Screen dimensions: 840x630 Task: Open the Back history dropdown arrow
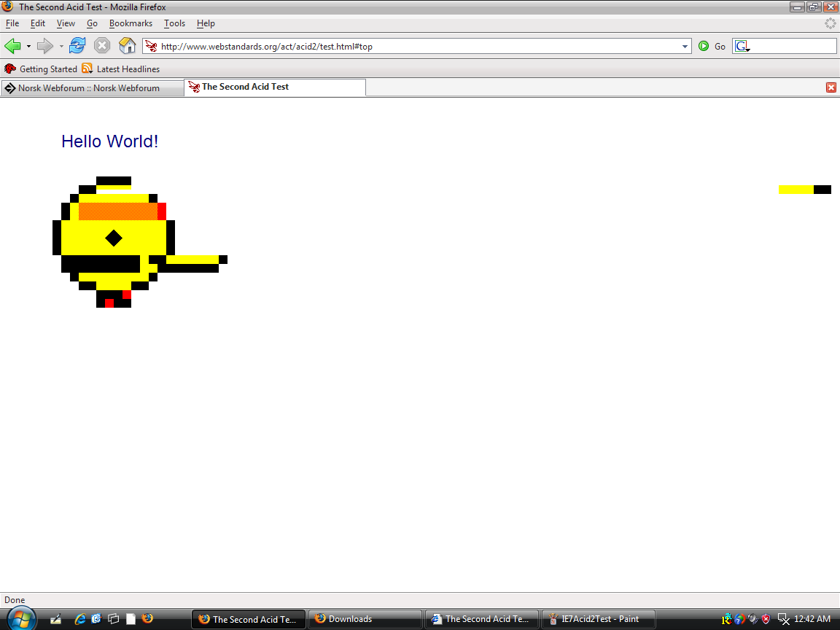28,47
